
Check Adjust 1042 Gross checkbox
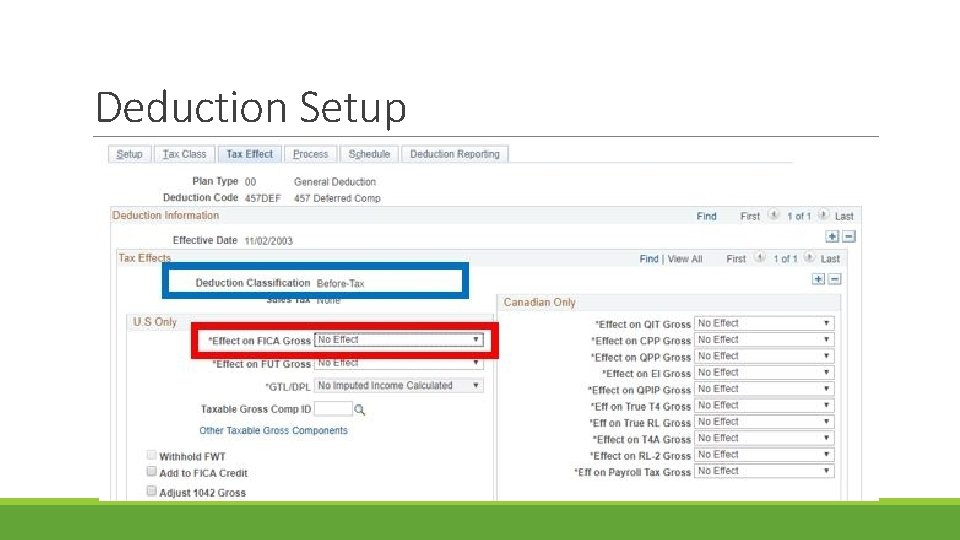[151, 491]
